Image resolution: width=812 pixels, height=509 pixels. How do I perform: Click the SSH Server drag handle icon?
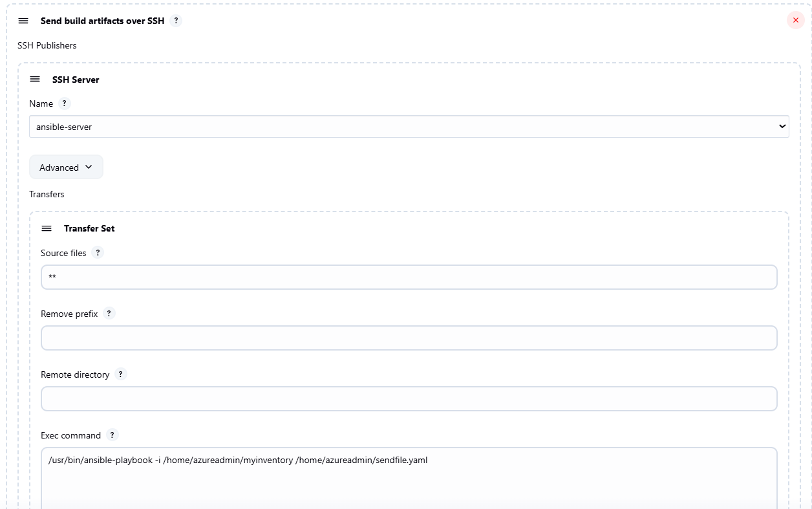click(x=35, y=80)
